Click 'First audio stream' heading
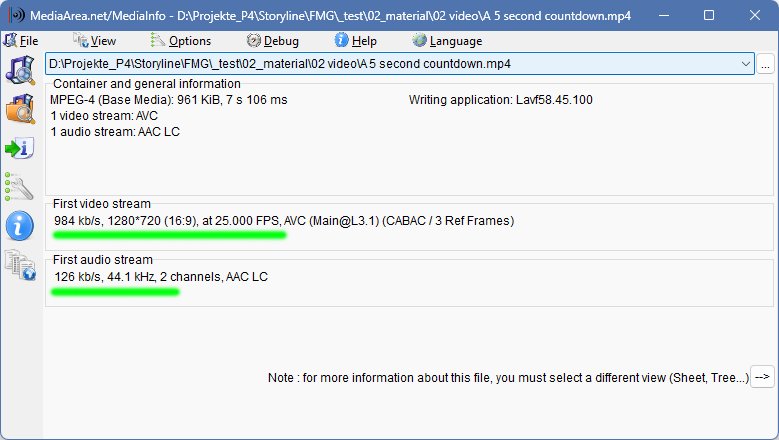779x440 pixels. [103, 260]
